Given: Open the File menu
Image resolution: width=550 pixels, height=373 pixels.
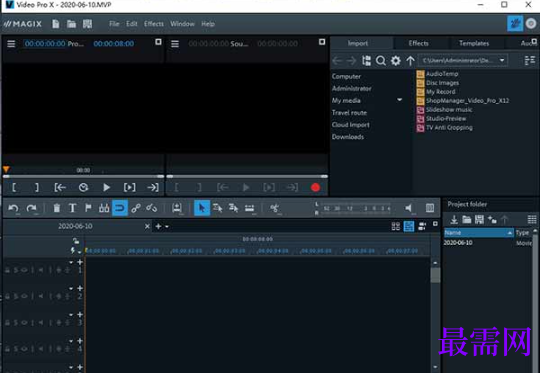Looking at the screenshot, I should tap(114, 24).
